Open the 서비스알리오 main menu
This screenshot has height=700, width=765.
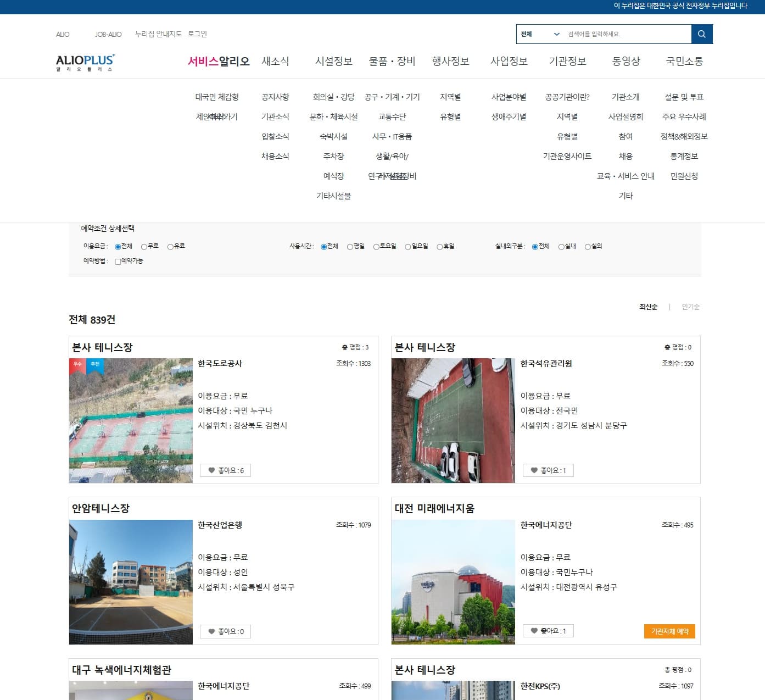pyautogui.click(x=219, y=61)
